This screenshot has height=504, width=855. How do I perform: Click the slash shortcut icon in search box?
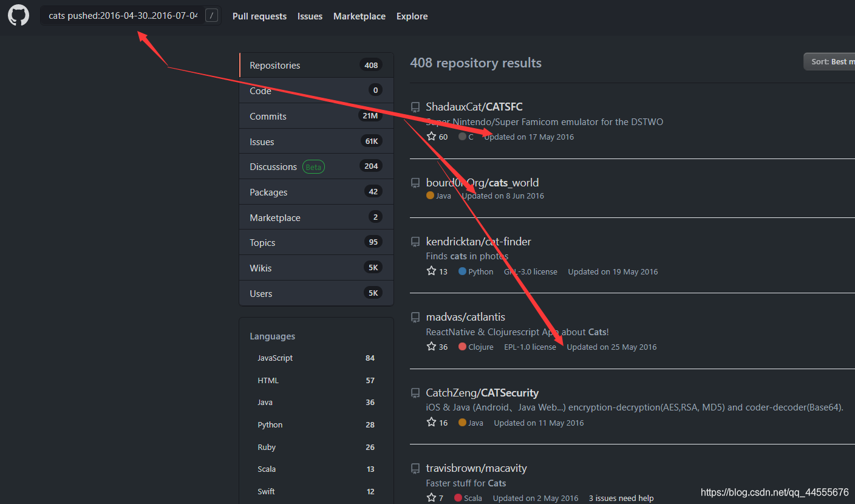[211, 16]
